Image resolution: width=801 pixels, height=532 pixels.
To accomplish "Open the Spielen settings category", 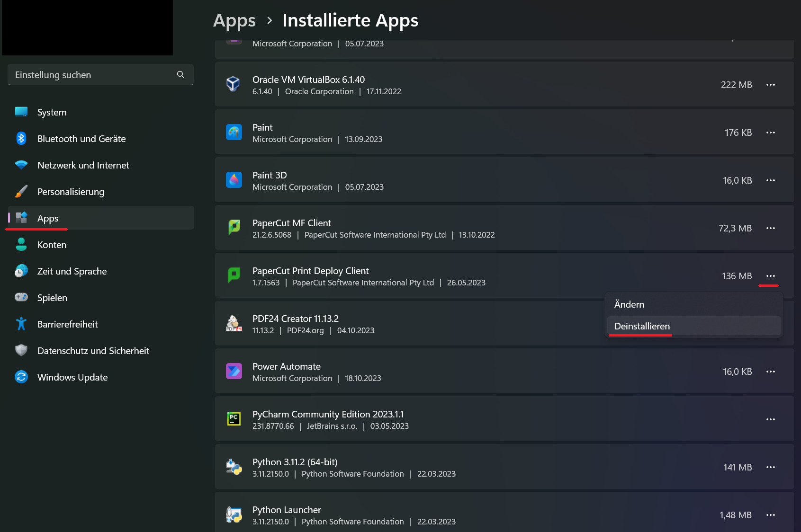I will point(101,298).
